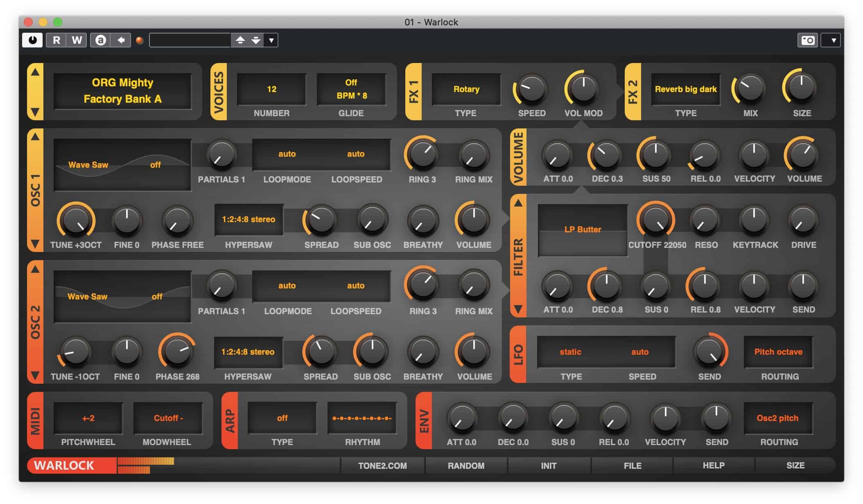Click the FX 2 Size knob
Image resolution: width=863 pixels, height=504 pixels.
[x=801, y=88]
